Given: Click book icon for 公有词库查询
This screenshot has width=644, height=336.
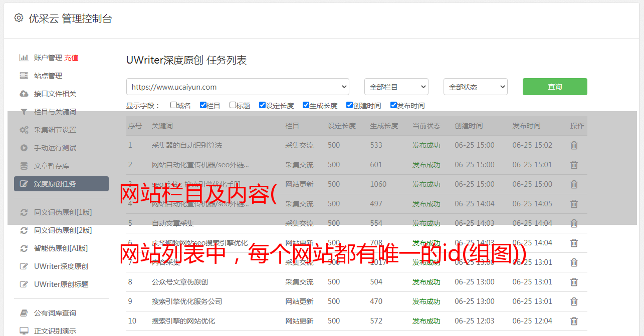Looking at the screenshot, I should (24, 313).
